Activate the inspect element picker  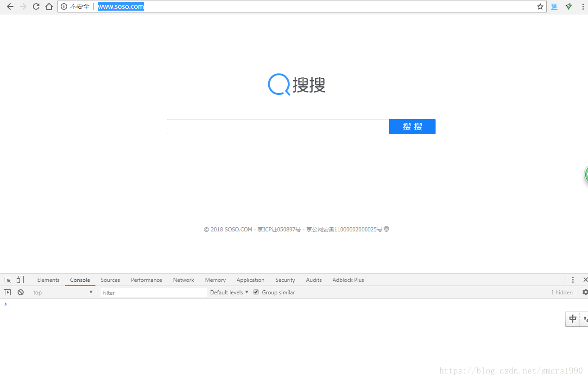[7, 280]
